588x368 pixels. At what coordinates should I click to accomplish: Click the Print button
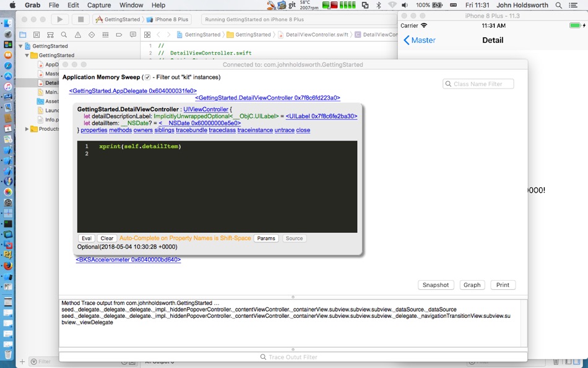503,285
